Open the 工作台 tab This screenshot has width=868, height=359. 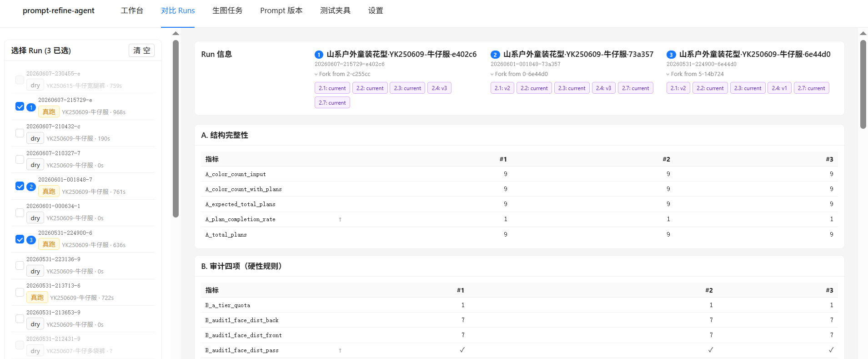(132, 10)
